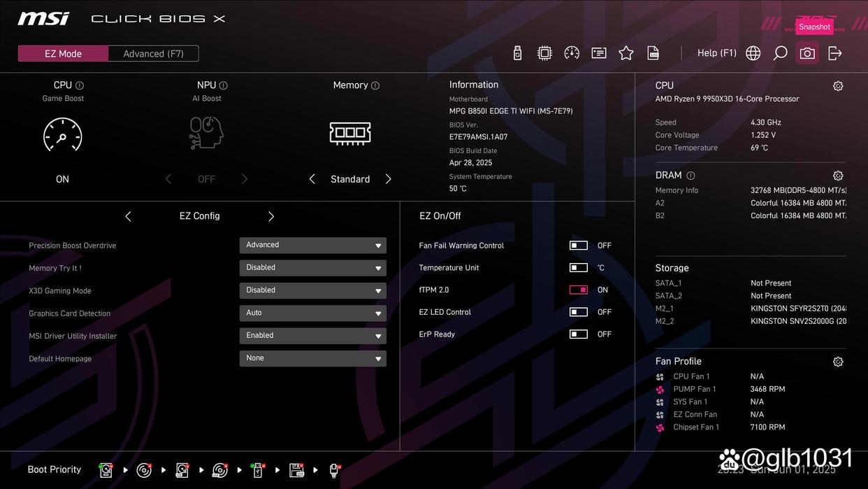Screen dimensions: 868x489
Task: Click the Chipset Fan 7100 RPM value
Action: pos(768,427)
